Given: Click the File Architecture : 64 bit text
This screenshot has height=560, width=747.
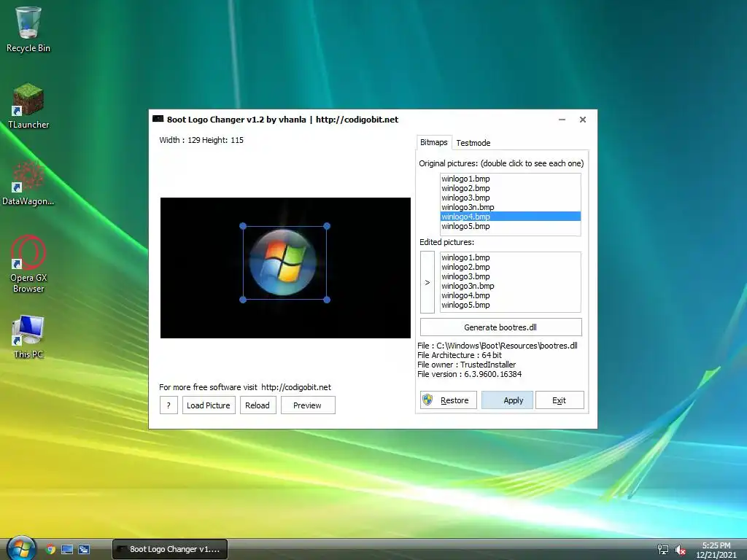Looking at the screenshot, I should click(460, 355).
